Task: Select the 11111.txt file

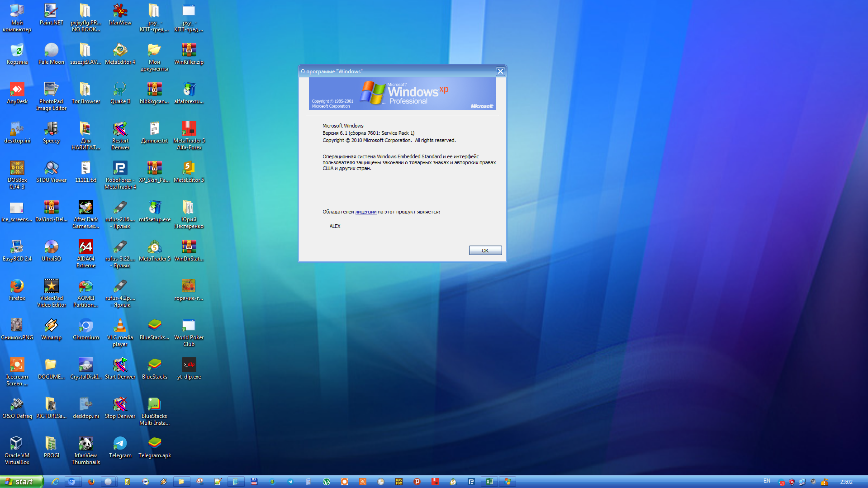Action: (85, 172)
